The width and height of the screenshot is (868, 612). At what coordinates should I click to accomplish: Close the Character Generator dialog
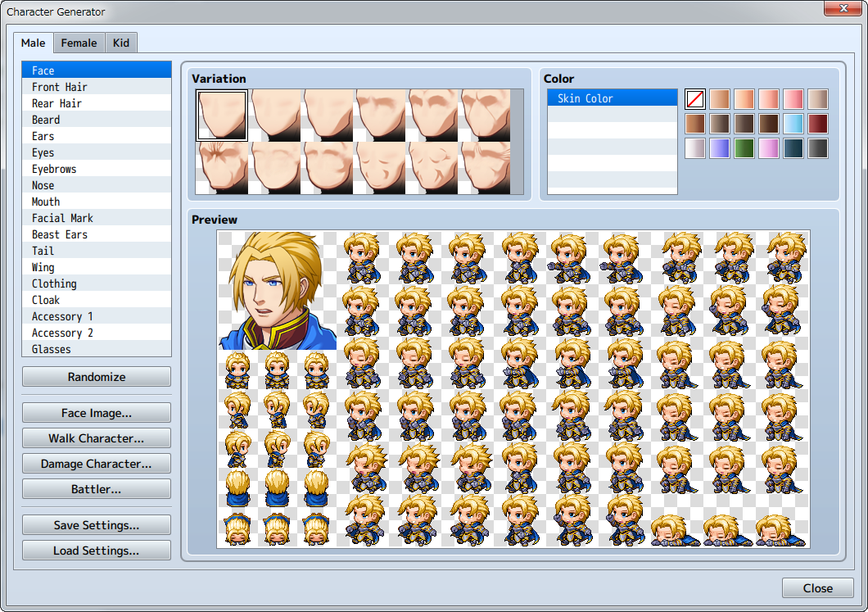817,588
